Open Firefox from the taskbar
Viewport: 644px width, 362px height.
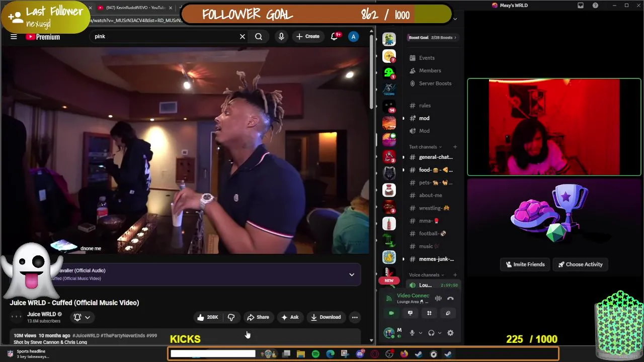click(x=404, y=354)
